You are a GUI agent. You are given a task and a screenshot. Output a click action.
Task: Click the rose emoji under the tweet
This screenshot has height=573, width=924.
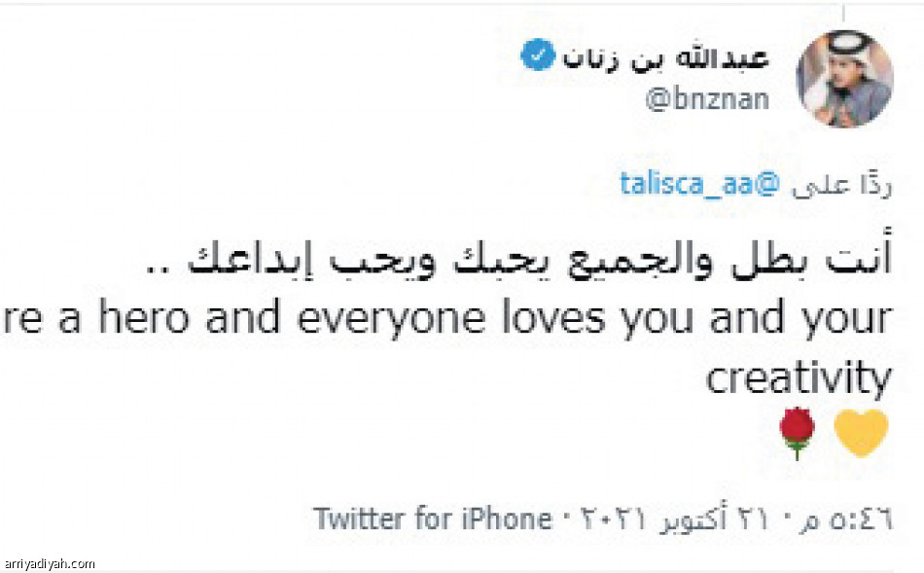[x=798, y=428]
